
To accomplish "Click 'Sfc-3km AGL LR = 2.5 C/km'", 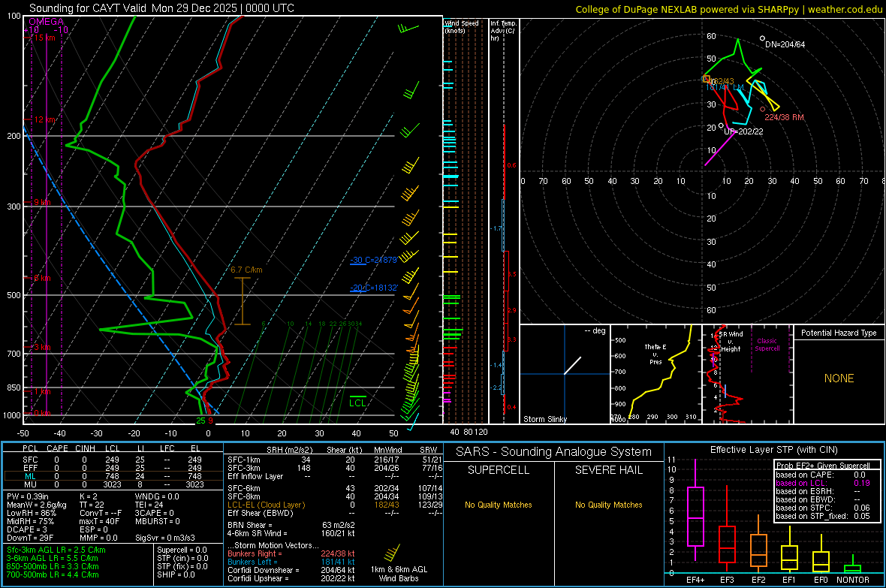I will tap(56, 550).
